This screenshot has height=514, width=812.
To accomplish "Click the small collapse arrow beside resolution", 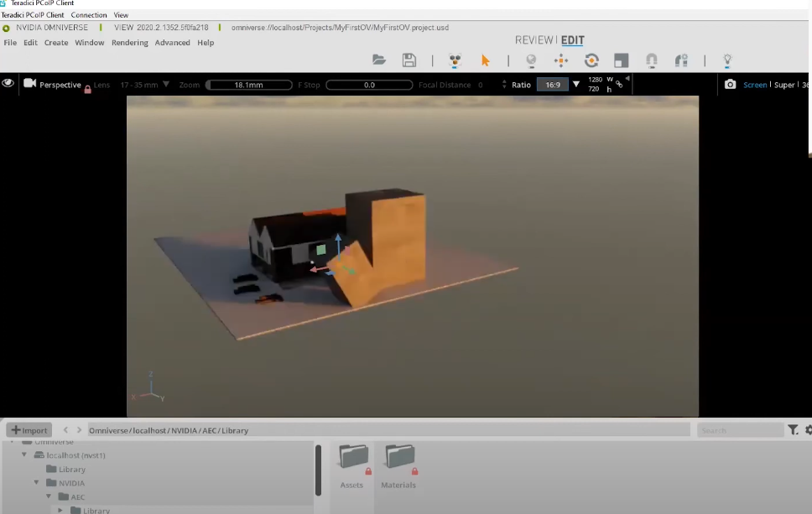I will 627,79.
